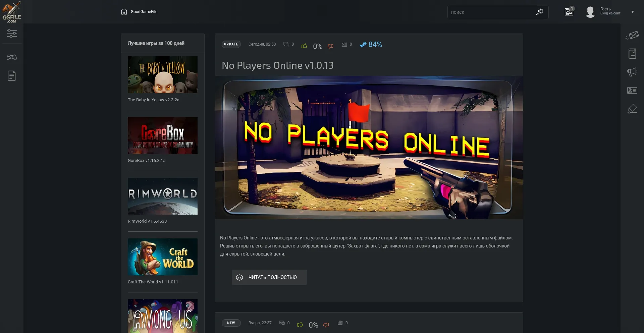
Task: Click comments icon on the Вчера, 22:37 post
Action: pyautogui.click(x=282, y=323)
